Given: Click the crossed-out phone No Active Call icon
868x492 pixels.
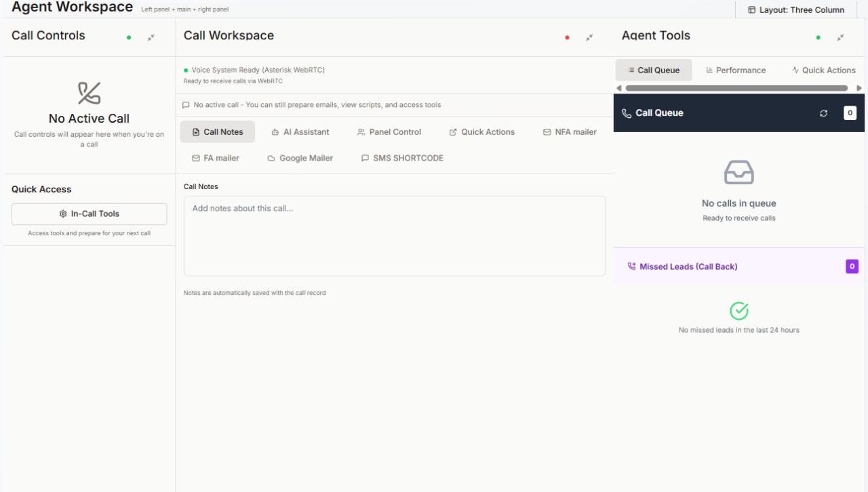Looking at the screenshot, I should click(89, 93).
